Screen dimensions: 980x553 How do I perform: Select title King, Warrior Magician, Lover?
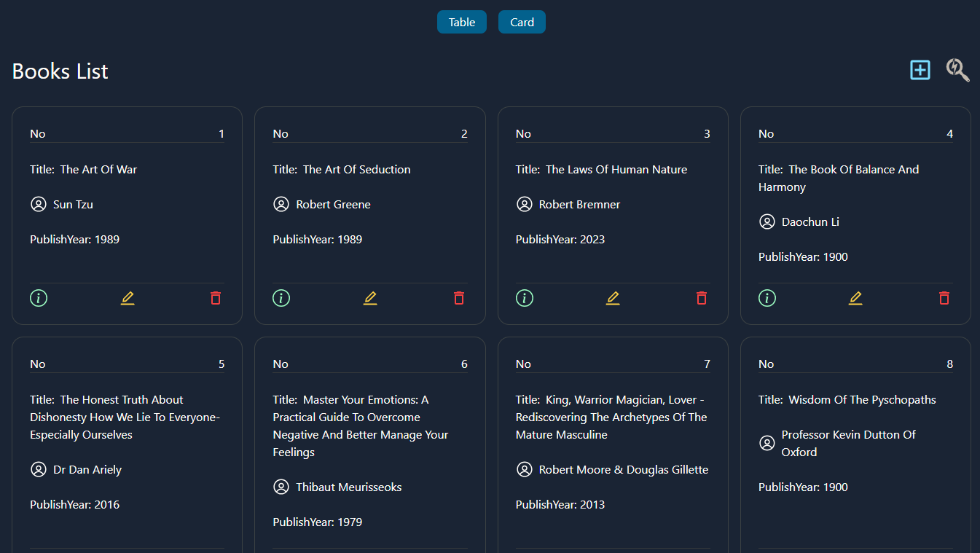pos(611,417)
